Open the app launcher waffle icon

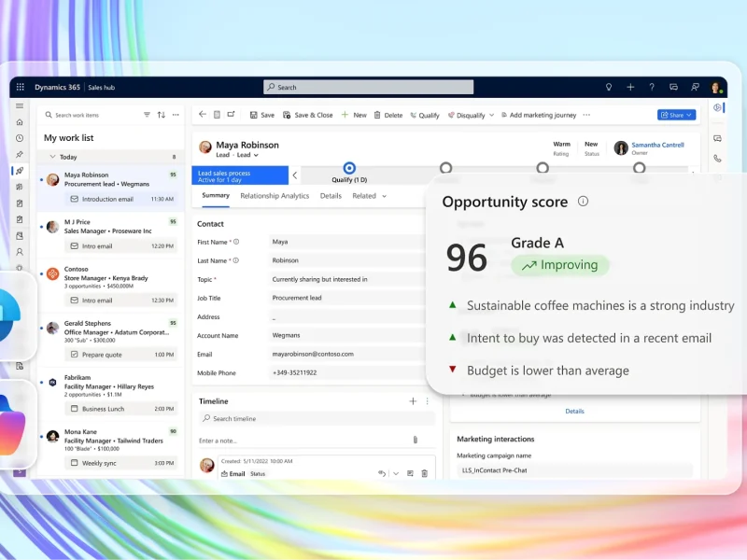(20, 87)
